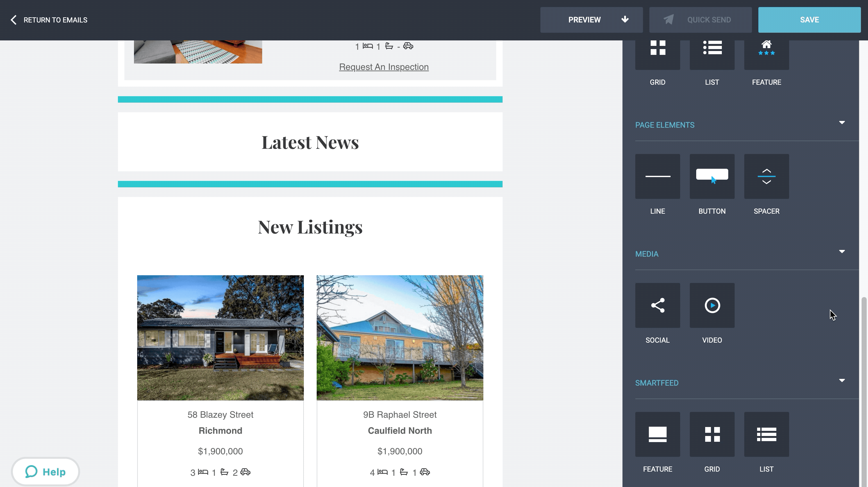Open the Preview dropdown arrow
Screen dimensions: 868x487
tap(625, 19)
